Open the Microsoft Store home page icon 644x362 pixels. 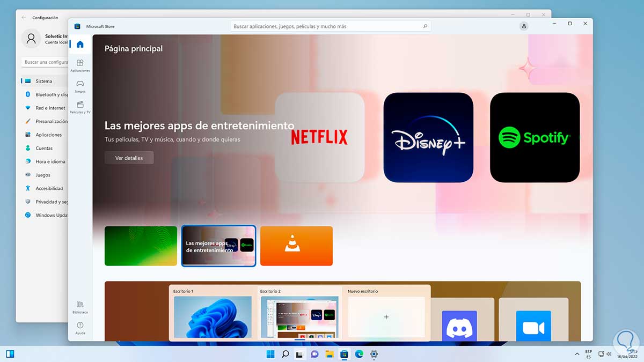(80, 44)
